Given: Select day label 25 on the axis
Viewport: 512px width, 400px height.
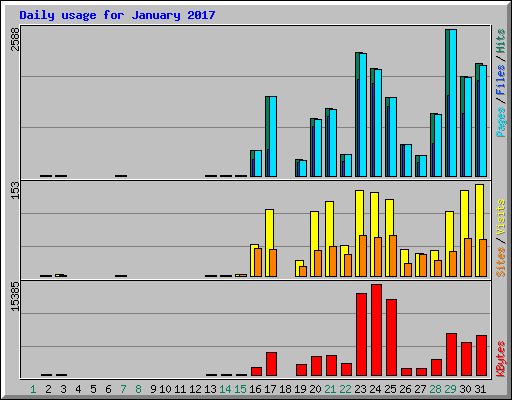Looking at the screenshot, I should pos(390,389).
